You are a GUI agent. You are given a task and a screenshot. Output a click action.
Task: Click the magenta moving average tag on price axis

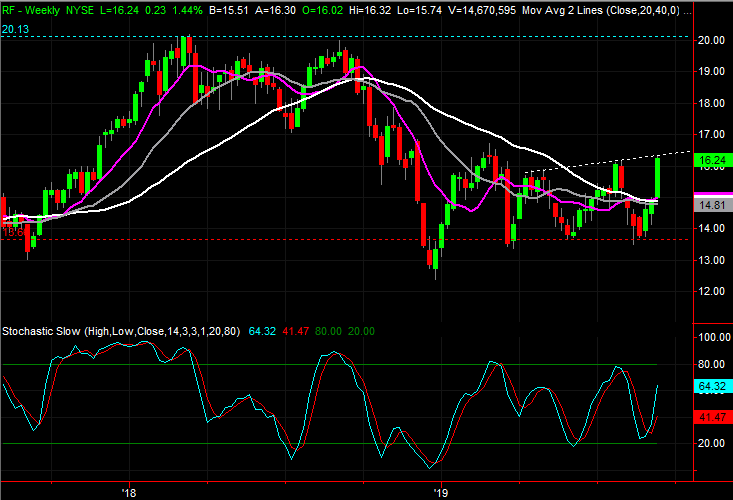pos(713,193)
